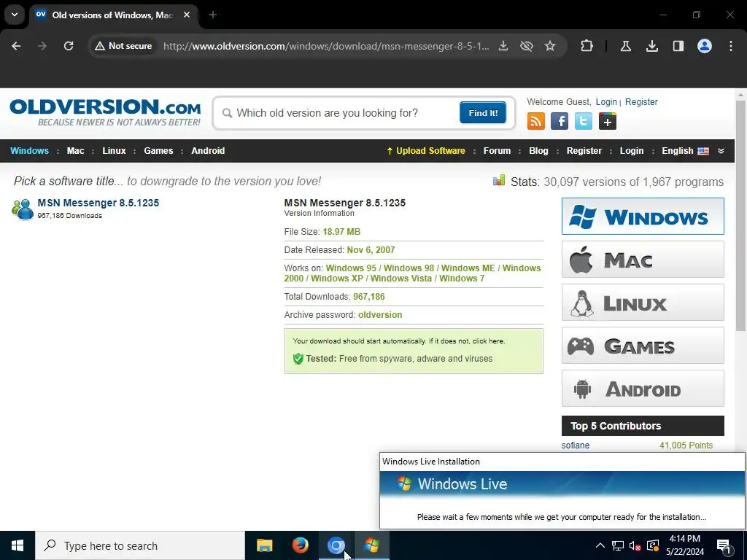This screenshot has height=560, width=747.
Task: Click the green Tested shield icon
Action: 298,359
